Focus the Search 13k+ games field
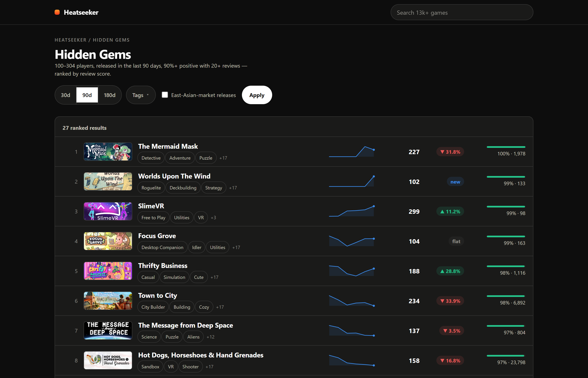This screenshot has height=378, width=588. tap(462, 13)
